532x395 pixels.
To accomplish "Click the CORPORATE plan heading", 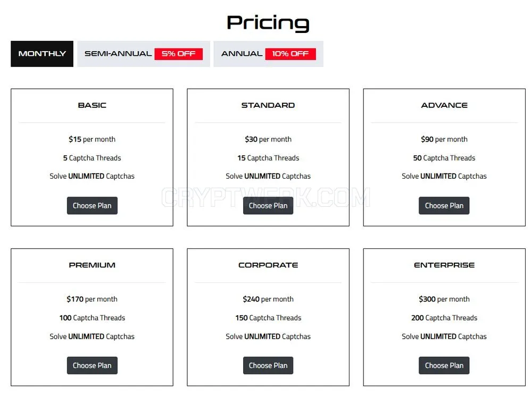I will tap(268, 265).
